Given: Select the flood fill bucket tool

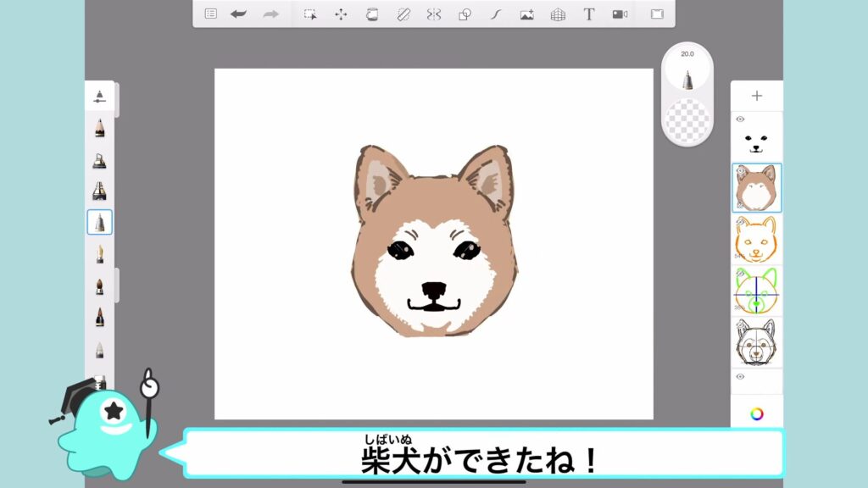Looking at the screenshot, I should (371, 14).
